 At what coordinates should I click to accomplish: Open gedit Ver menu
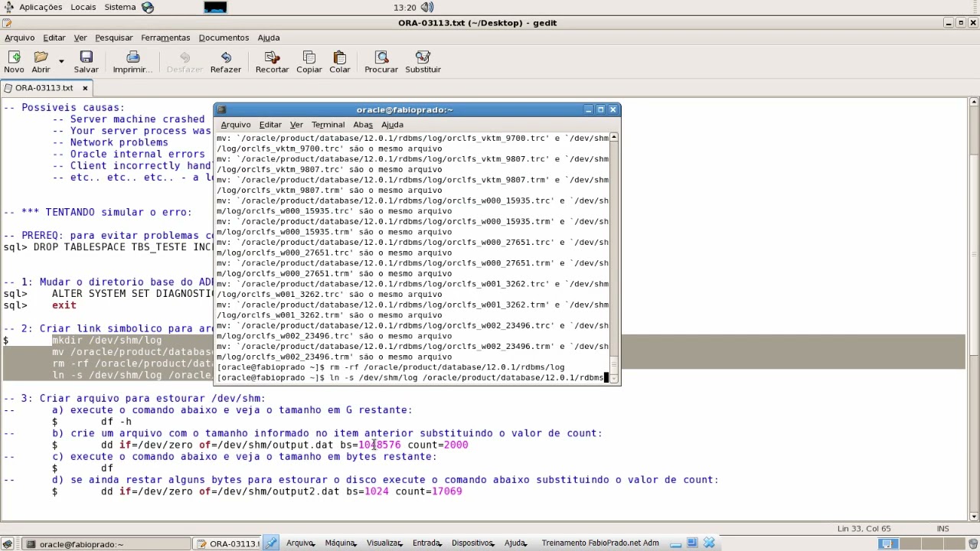[x=80, y=37]
